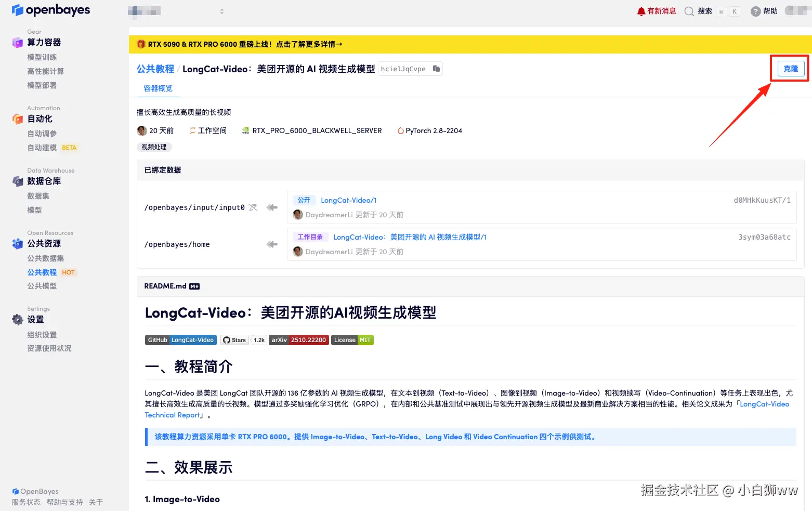Click 帮助与支持 footer link
This screenshot has height=511, width=812.
point(64,502)
